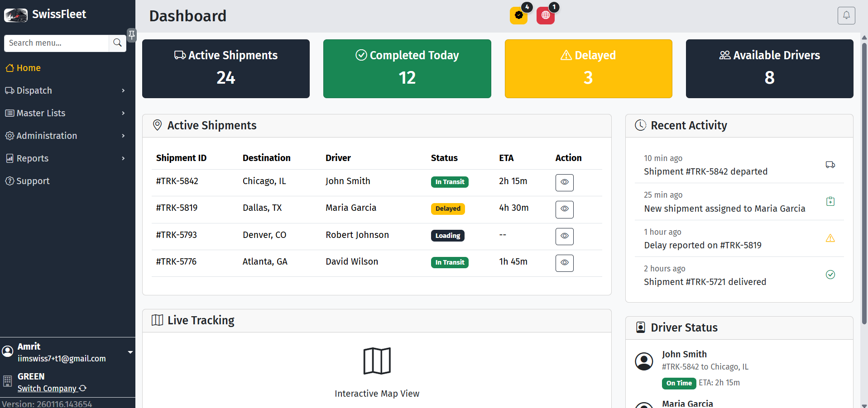
Task: Toggle the sidebar pin icon
Action: click(132, 34)
